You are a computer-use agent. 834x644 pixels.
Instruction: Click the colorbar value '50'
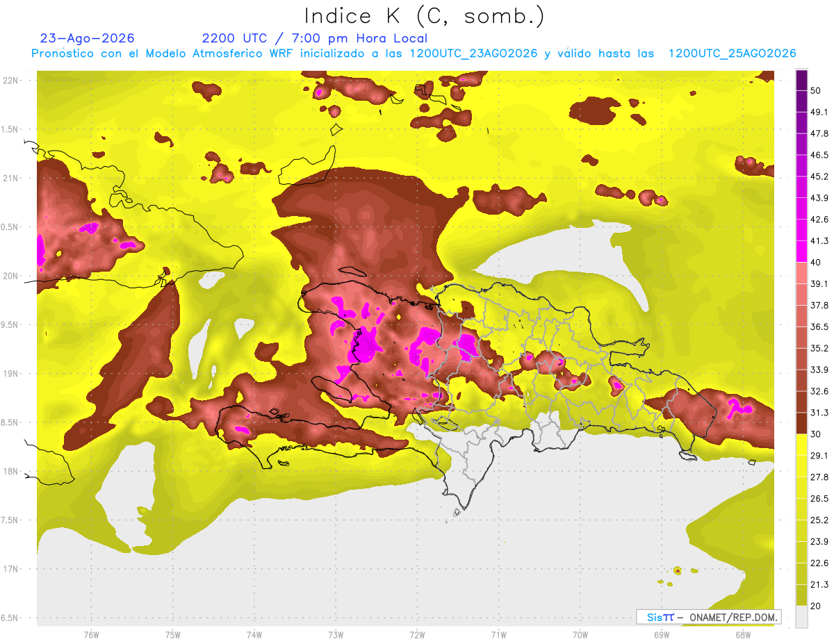tap(816, 90)
